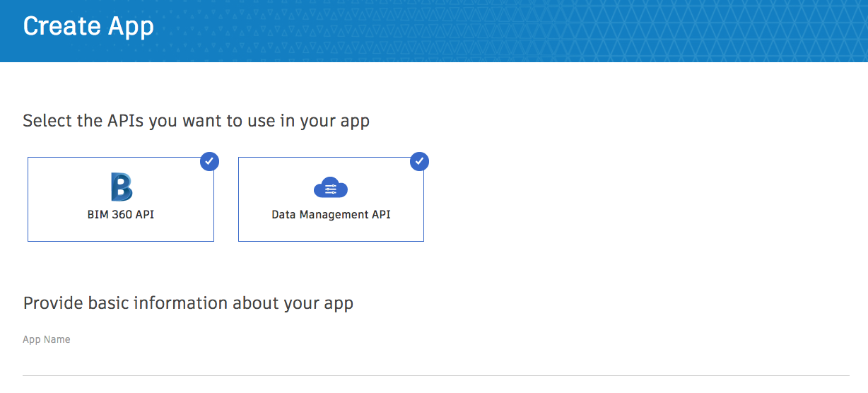This screenshot has width=868, height=393.
Task: Uncheck the BIM 360 API checkmark badge
Action: [x=209, y=162]
